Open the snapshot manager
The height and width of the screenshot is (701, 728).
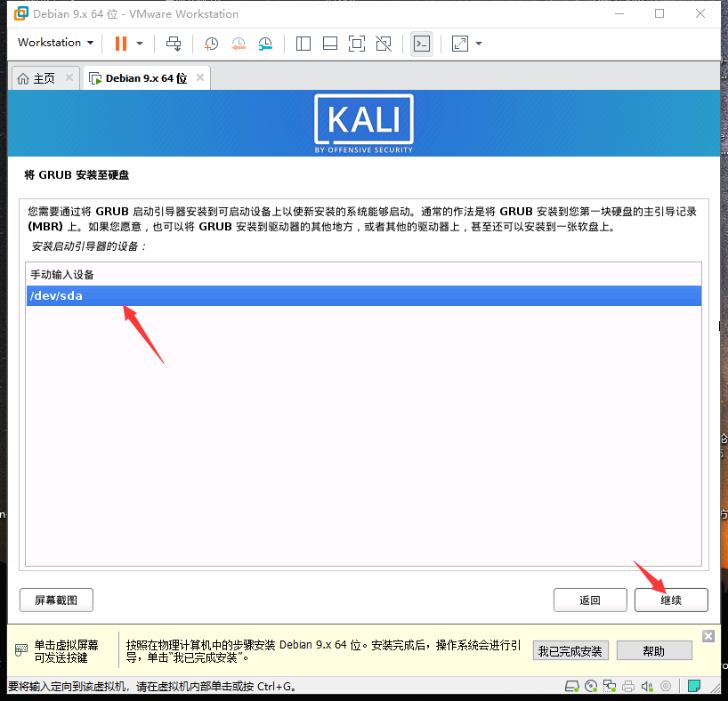click(265, 44)
